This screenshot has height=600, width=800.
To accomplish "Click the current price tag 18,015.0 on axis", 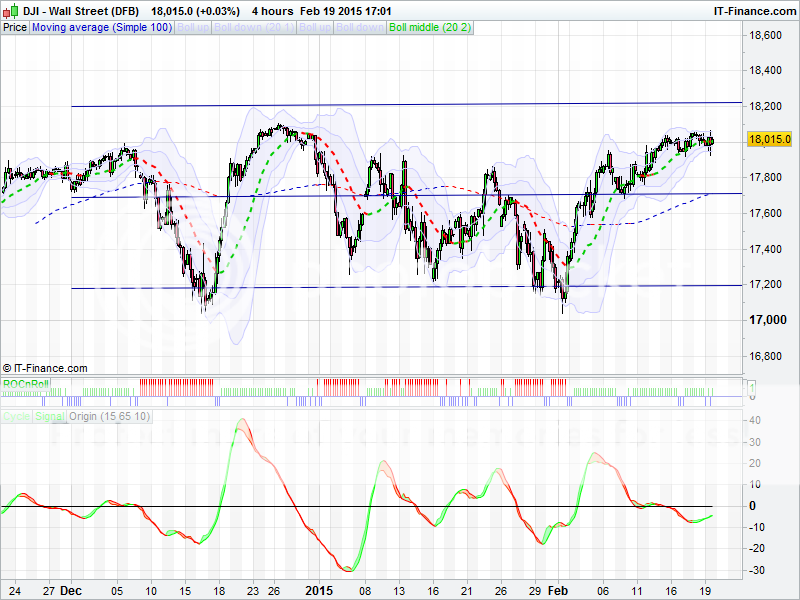I will point(769,141).
